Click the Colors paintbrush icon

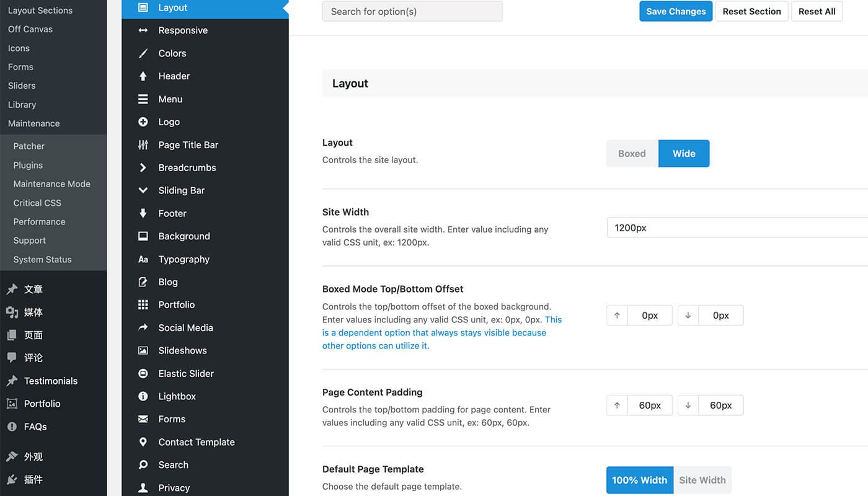coord(143,53)
